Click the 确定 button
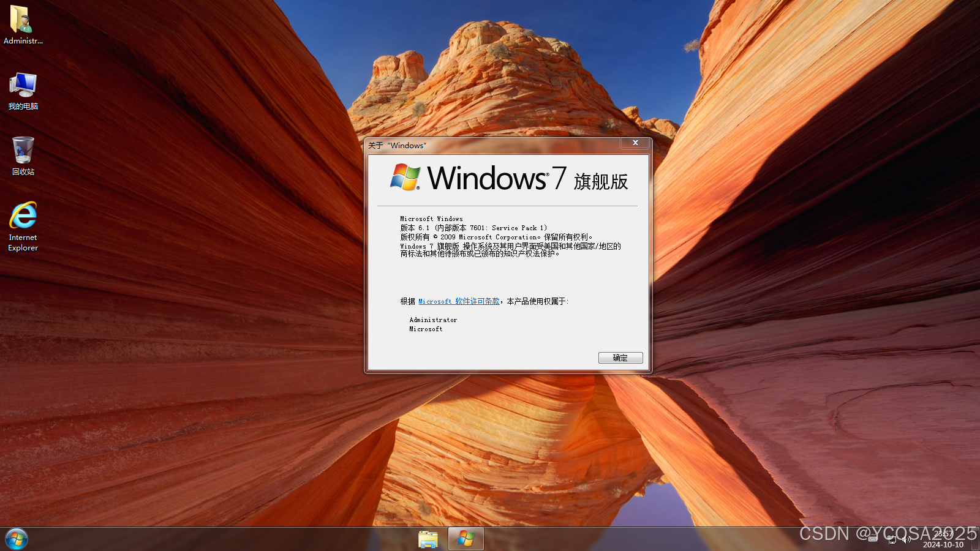This screenshot has width=980, height=551. tap(620, 358)
